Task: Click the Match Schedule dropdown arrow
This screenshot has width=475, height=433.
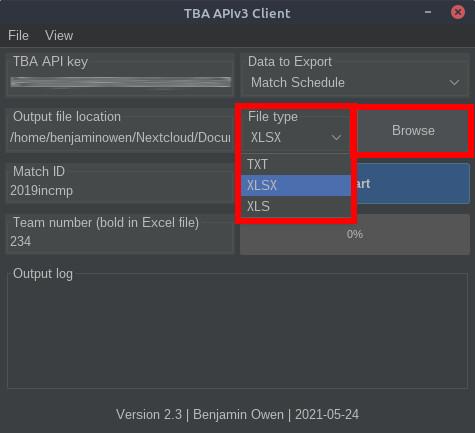Action: pyautogui.click(x=454, y=82)
